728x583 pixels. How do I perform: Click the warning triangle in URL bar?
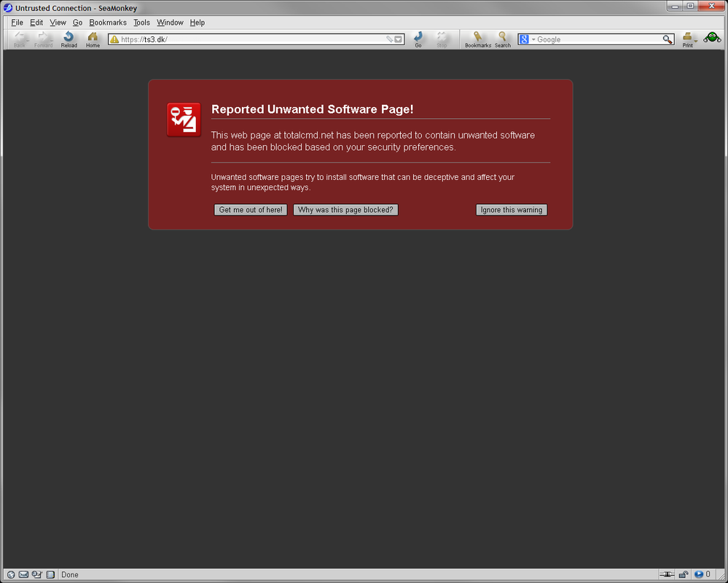[114, 39]
